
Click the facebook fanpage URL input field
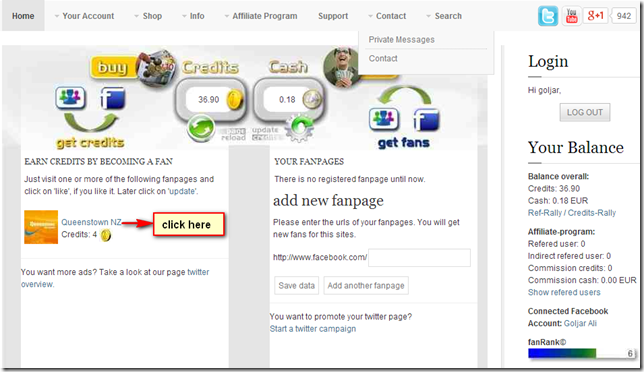[x=419, y=258]
